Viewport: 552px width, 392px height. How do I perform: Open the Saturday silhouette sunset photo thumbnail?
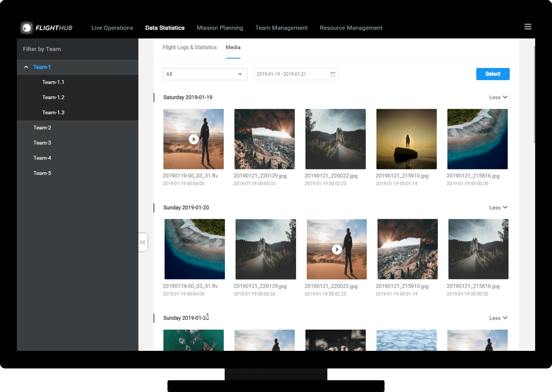point(406,139)
